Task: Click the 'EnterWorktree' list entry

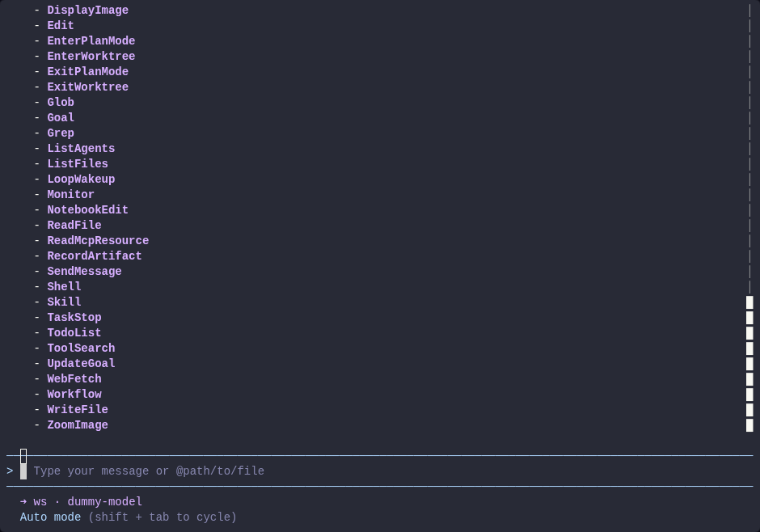Action: (x=91, y=57)
